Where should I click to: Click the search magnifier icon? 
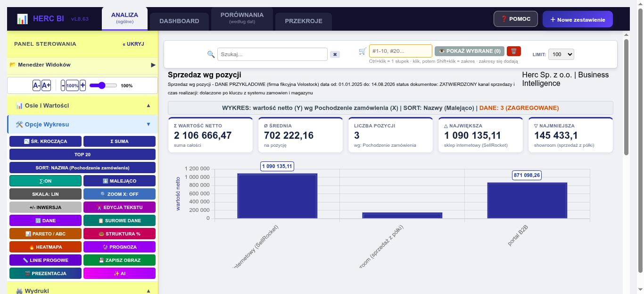211,54
